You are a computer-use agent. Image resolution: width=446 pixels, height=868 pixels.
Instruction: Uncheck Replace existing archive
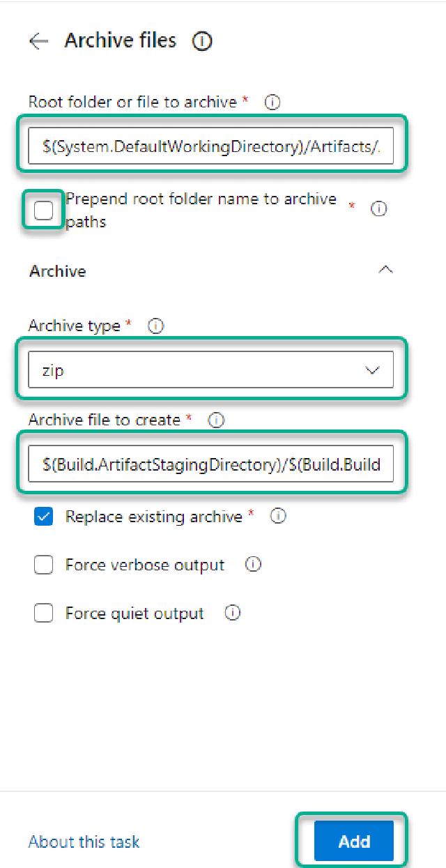pos(43,517)
